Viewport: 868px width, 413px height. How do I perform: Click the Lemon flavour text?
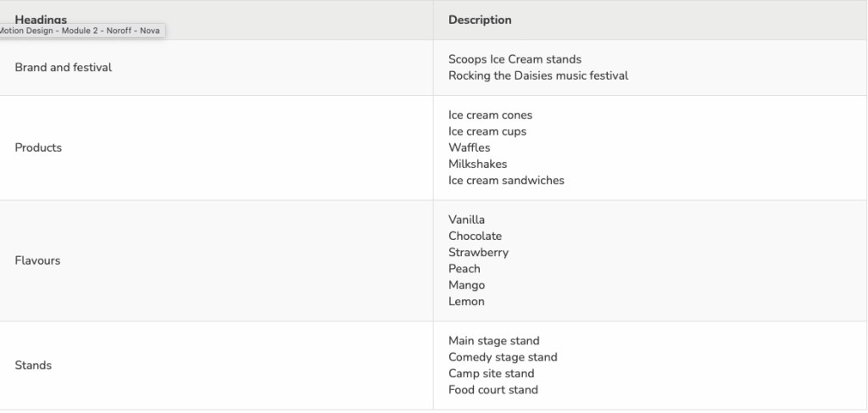click(x=467, y=301)
